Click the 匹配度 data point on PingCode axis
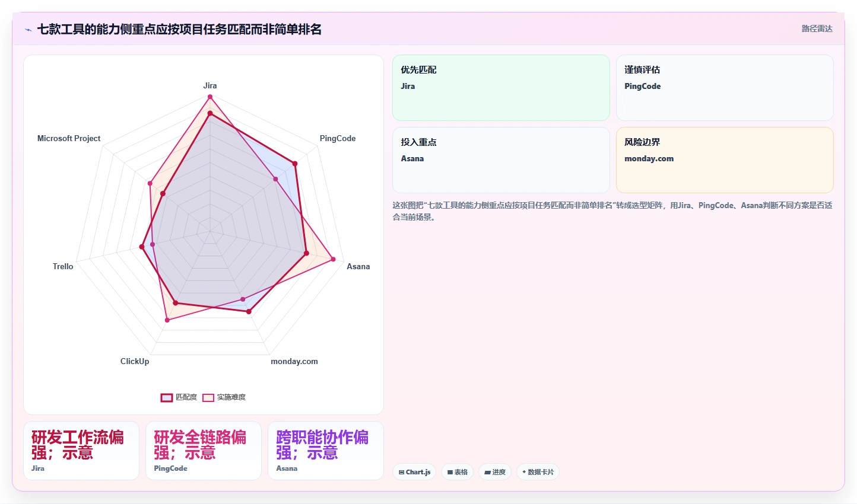 pos(294,163)
